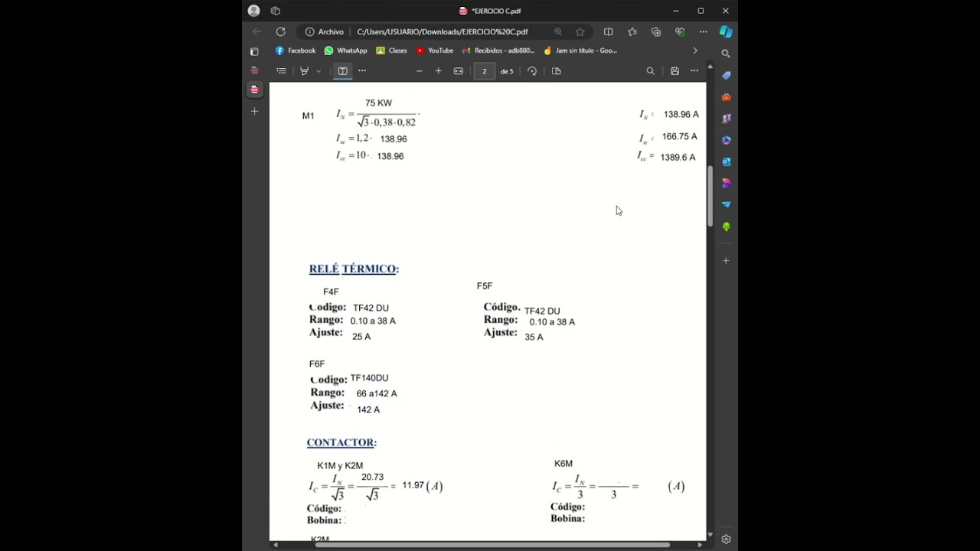Toggle PDF table of contents

pyautogui.click(x=281, y=71)
